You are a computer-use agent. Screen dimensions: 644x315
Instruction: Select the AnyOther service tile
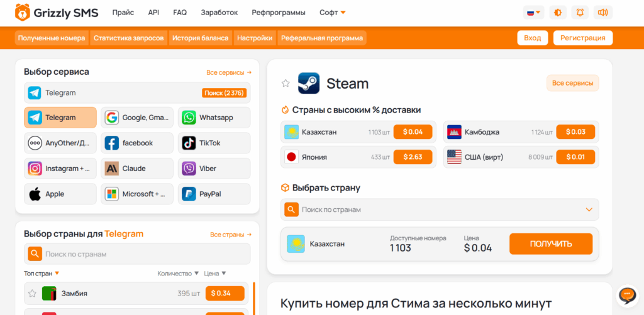pyautogui.click(x=60, y=143)
